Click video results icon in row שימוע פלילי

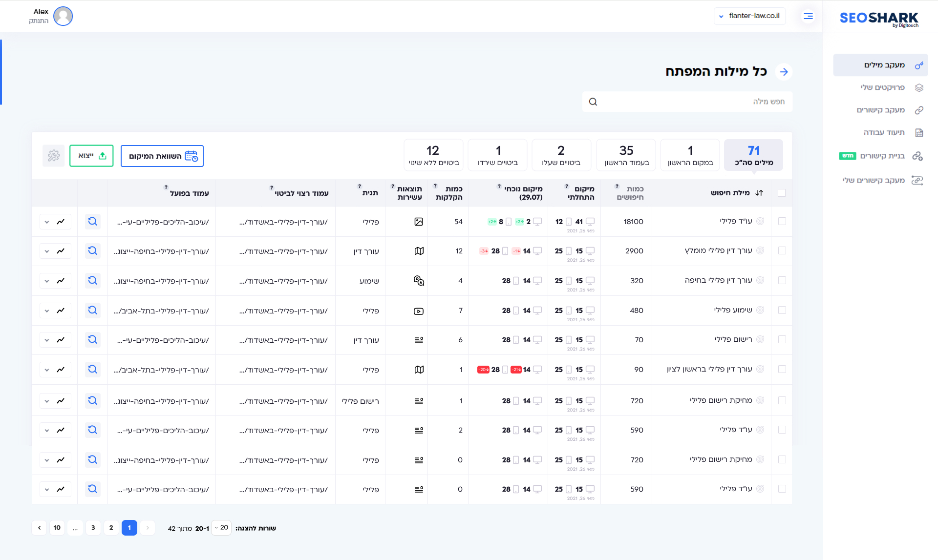click(x=419, y=311)
